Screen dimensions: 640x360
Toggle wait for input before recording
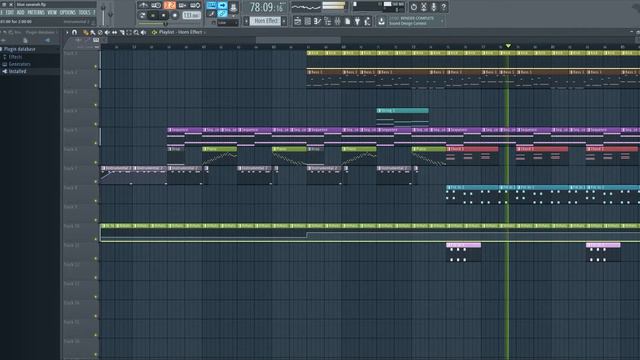click(156, 5)
